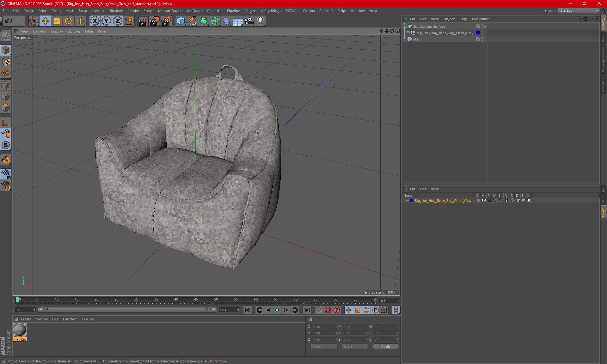This screenshot has width=607, height=364.
Task: Toggle Z axis lock
Action: (x=117, y=21)
